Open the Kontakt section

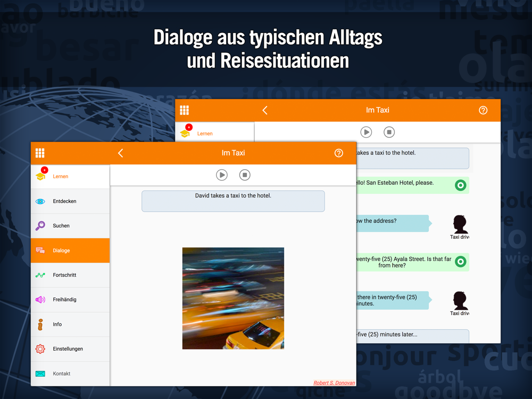(70, 373)
